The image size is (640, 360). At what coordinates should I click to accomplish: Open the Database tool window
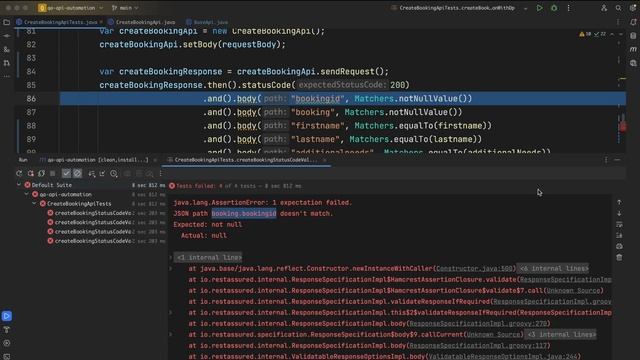(x=633, y=36)
